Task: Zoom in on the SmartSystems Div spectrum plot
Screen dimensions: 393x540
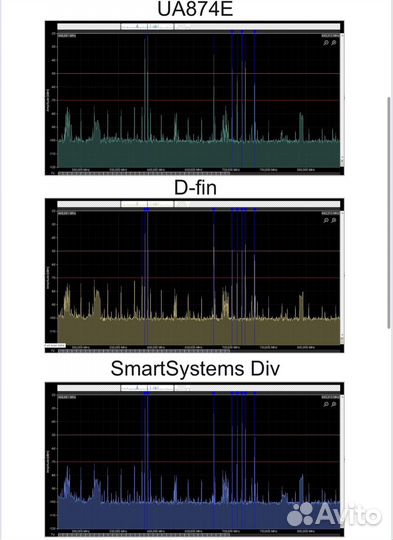Action: (x=326, y=404)
